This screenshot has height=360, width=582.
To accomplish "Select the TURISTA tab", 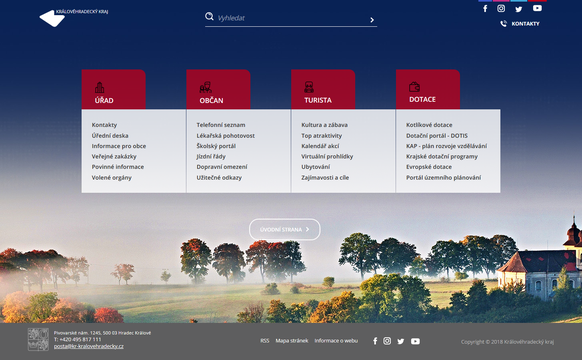I will click(x=323, y=89).
